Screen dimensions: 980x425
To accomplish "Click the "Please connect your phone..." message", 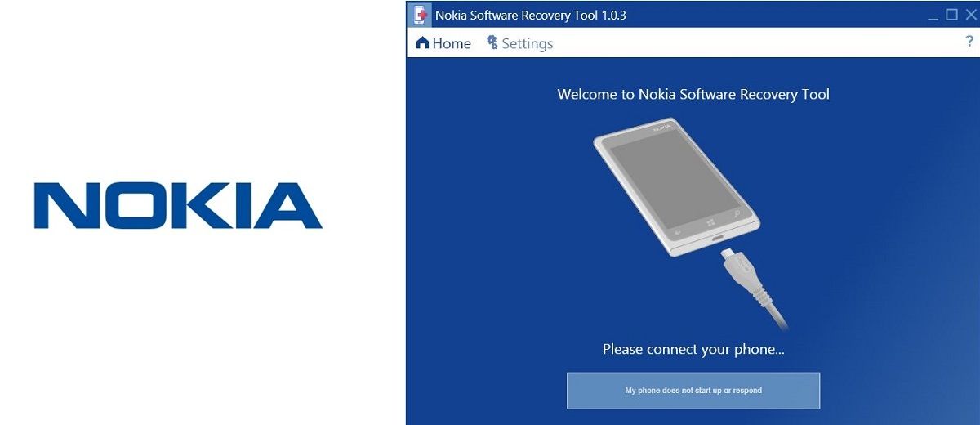I will (693, 349).
